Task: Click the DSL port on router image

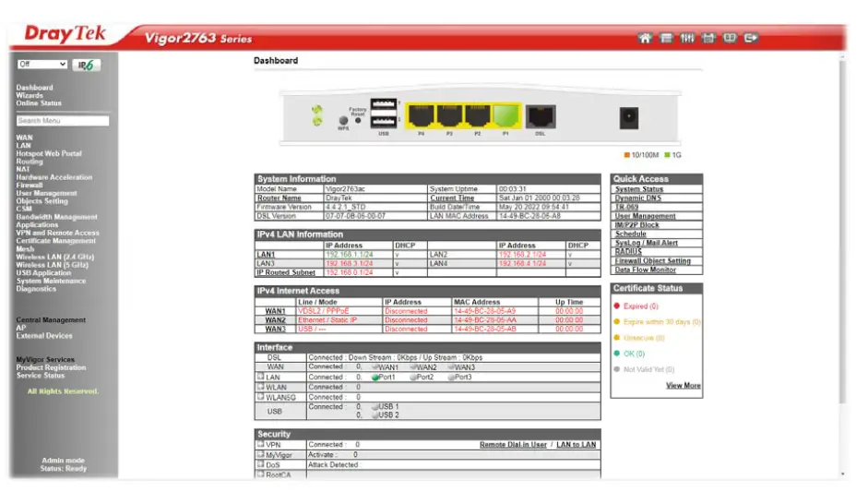Action: [x=541, y=116]
